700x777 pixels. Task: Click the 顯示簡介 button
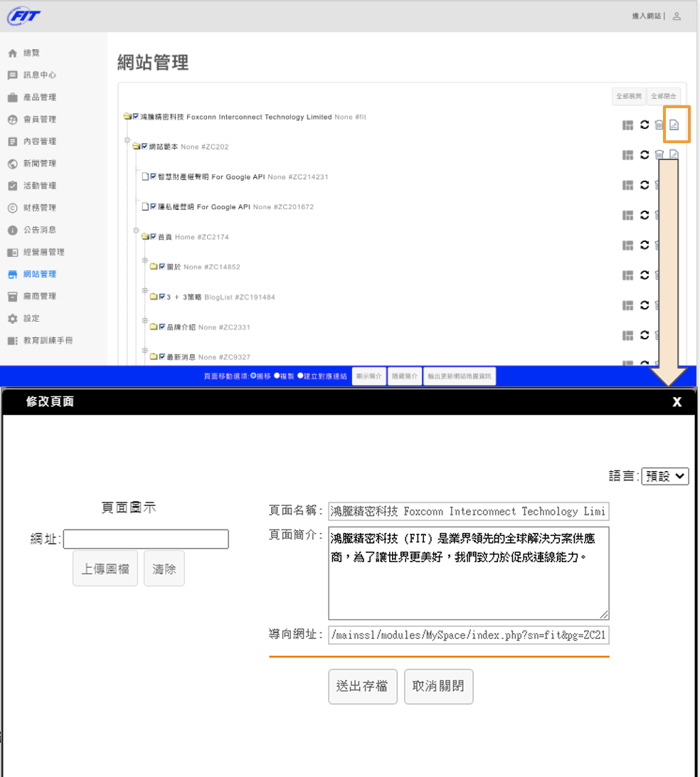369,376
